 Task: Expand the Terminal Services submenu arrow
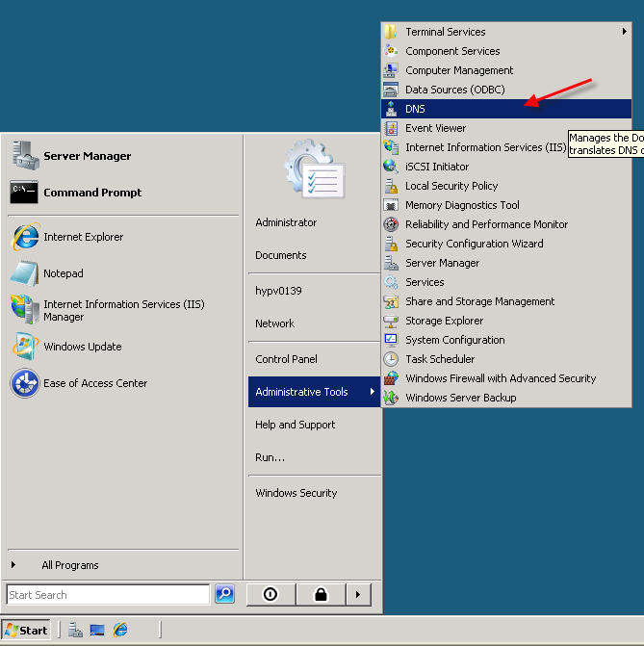point(624,32)
